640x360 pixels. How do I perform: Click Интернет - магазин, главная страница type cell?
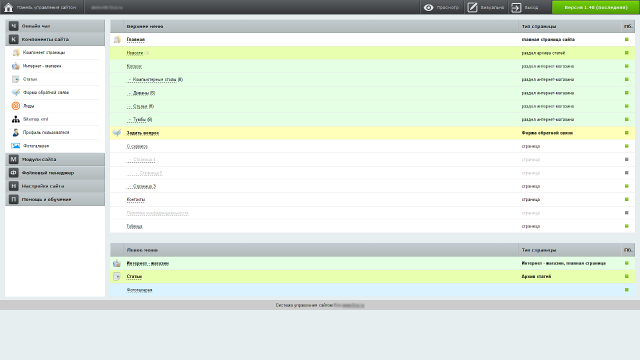point(563,263)
